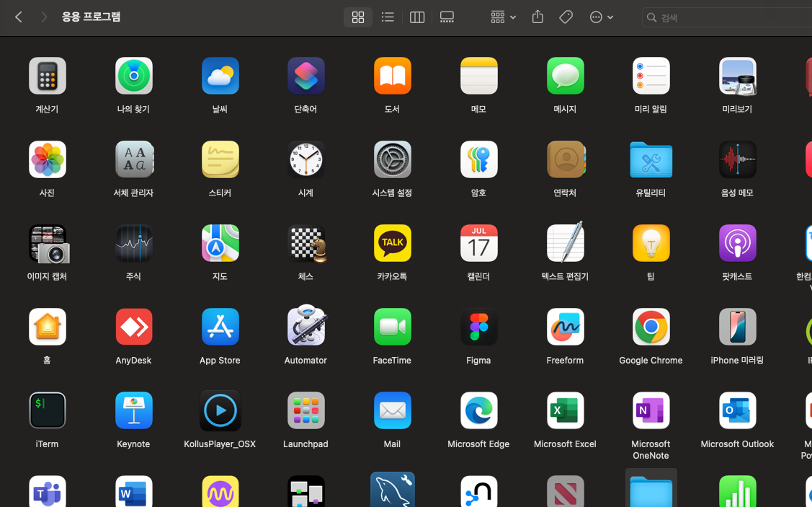Launch the AnyDesk app
This screenshot has width=812, height=507.
pos(133,327)
